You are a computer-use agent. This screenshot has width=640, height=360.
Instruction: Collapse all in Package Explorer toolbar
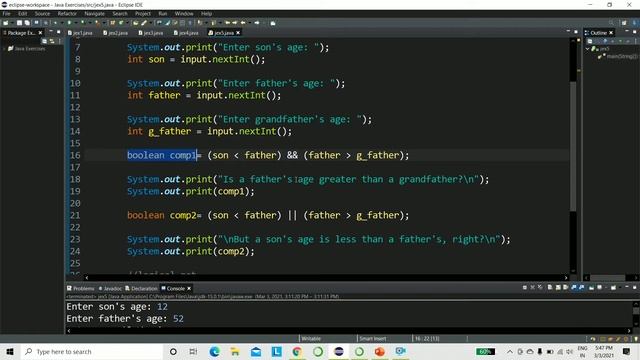[x=44, y=41]
